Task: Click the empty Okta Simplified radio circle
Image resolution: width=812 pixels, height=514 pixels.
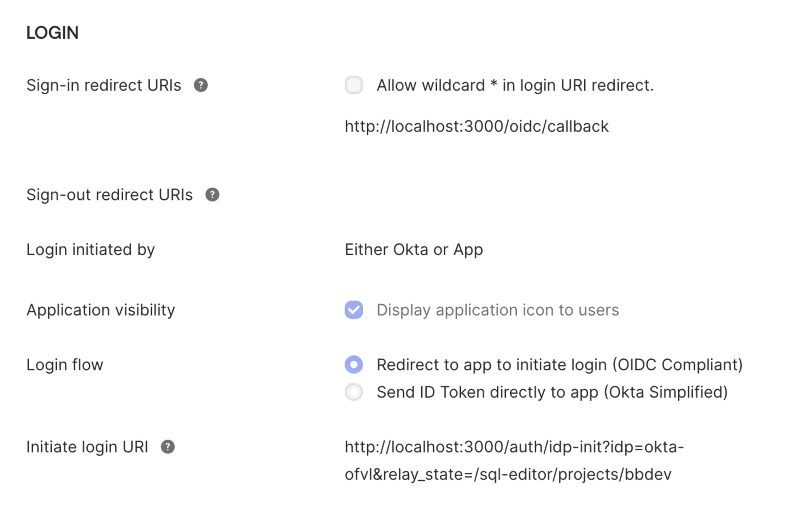Action: coord(353,392)
